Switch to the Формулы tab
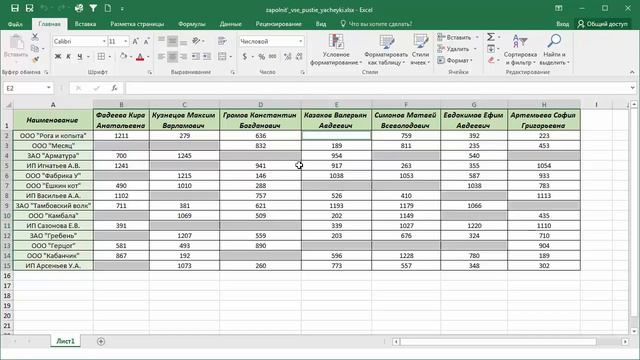The width and height of the screenshot is (640, 360). point(192,24)
